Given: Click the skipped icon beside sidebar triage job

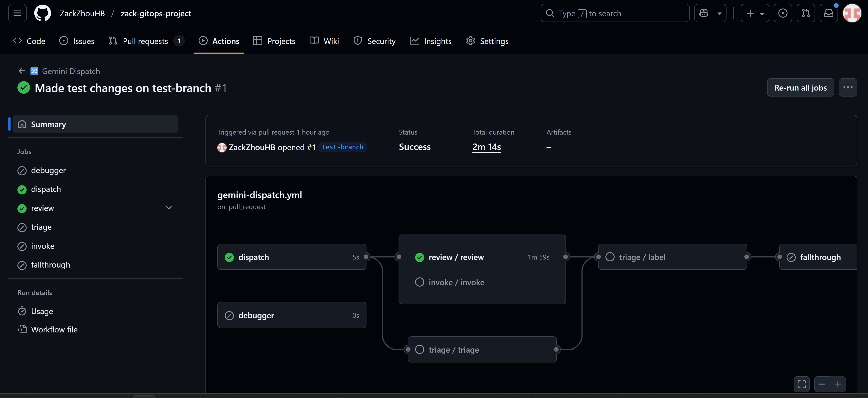Looking at the screenshot, I should click(x=22, y=227).
